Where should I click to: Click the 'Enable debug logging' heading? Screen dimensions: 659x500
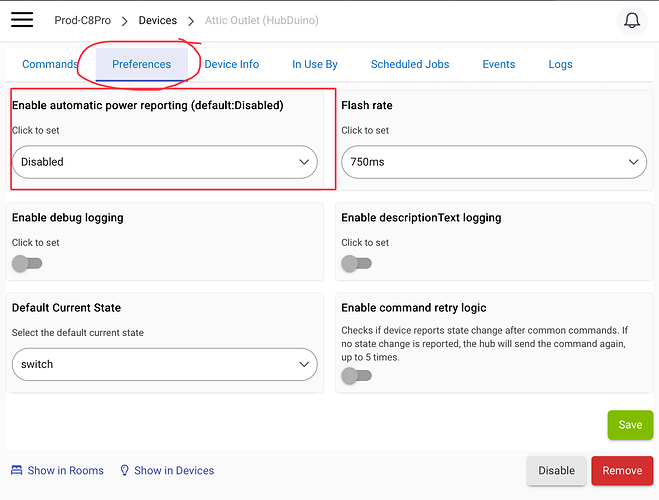pos(68,218)
